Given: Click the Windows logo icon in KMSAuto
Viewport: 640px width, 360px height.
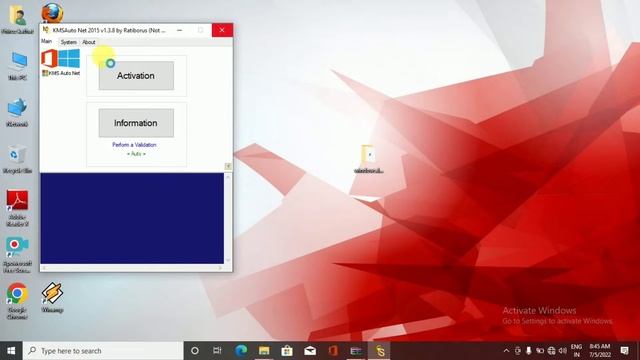Looking at the screenshot, I should point(69,58).
